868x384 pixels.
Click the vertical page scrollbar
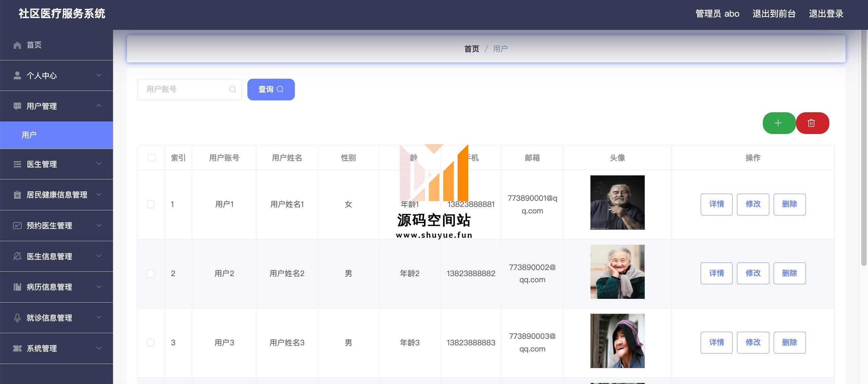tap(864, 148)
